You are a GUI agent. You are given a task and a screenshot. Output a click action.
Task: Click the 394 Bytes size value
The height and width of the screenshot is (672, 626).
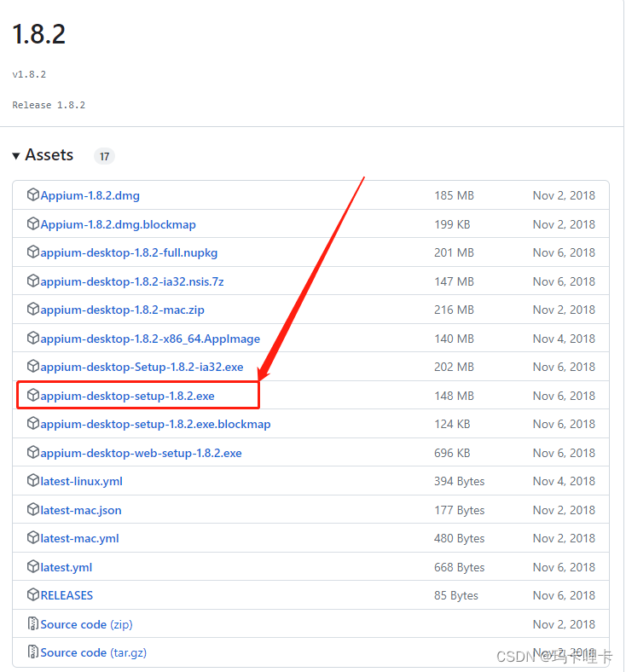pyautogui.click(x=460, y=481)
